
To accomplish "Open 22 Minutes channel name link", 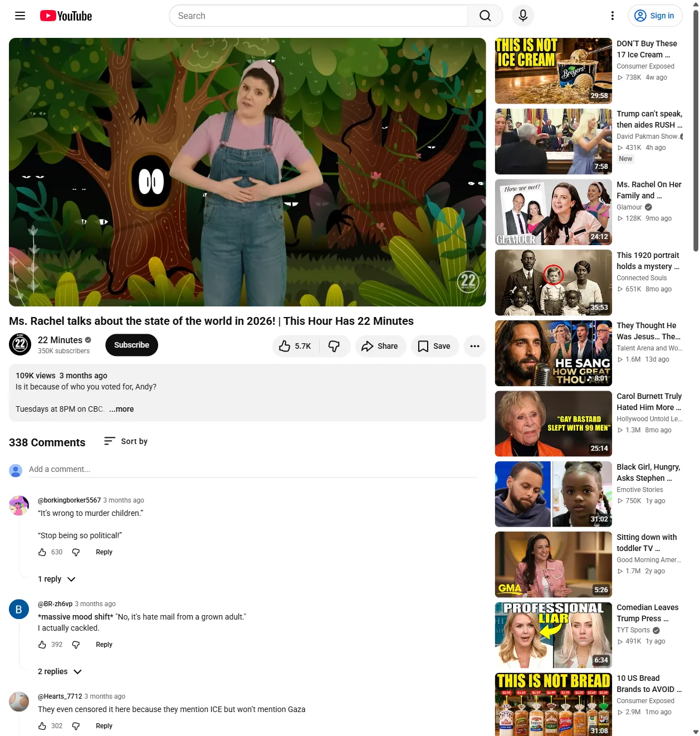I will [60, 340].
